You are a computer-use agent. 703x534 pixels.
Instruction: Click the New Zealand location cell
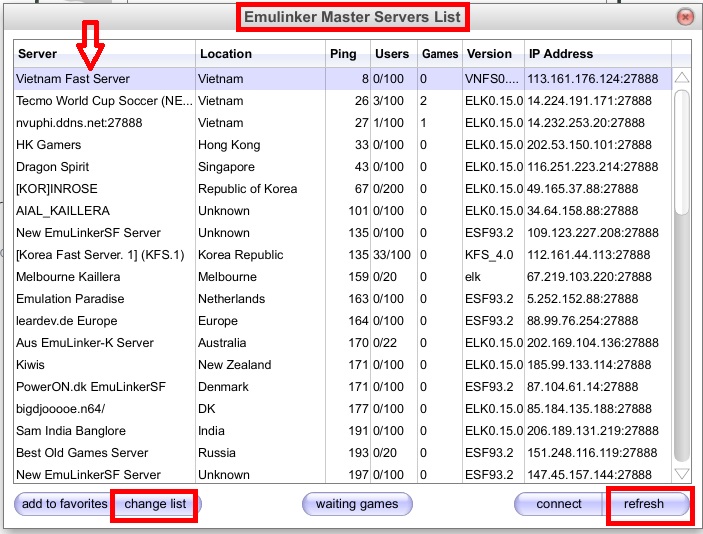234,365
